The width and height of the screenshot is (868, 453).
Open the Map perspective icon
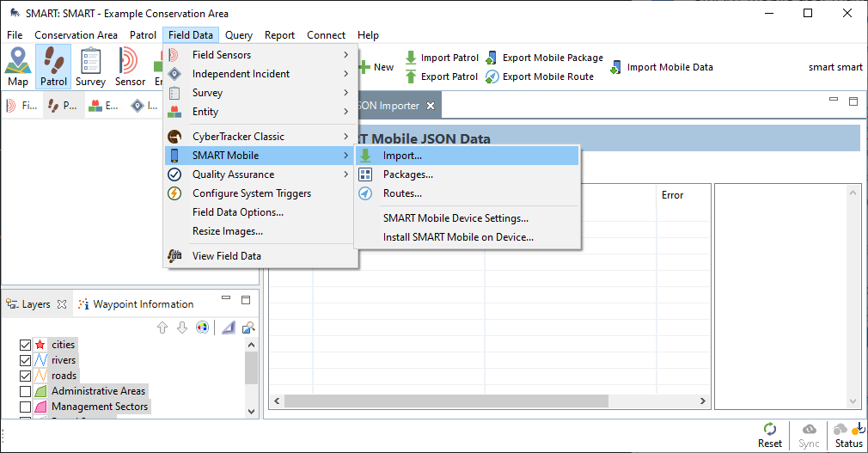(x=18, y=66)
